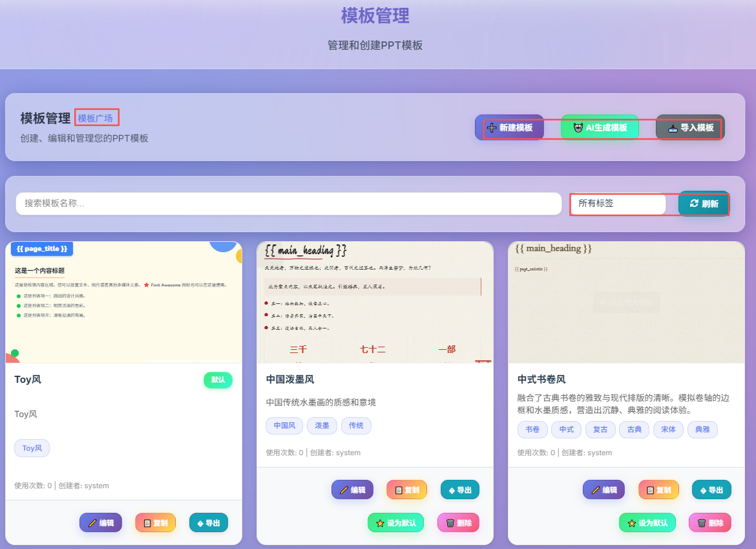Click the AI生成模板 button

pyautogui.click(x=600, y=127)
